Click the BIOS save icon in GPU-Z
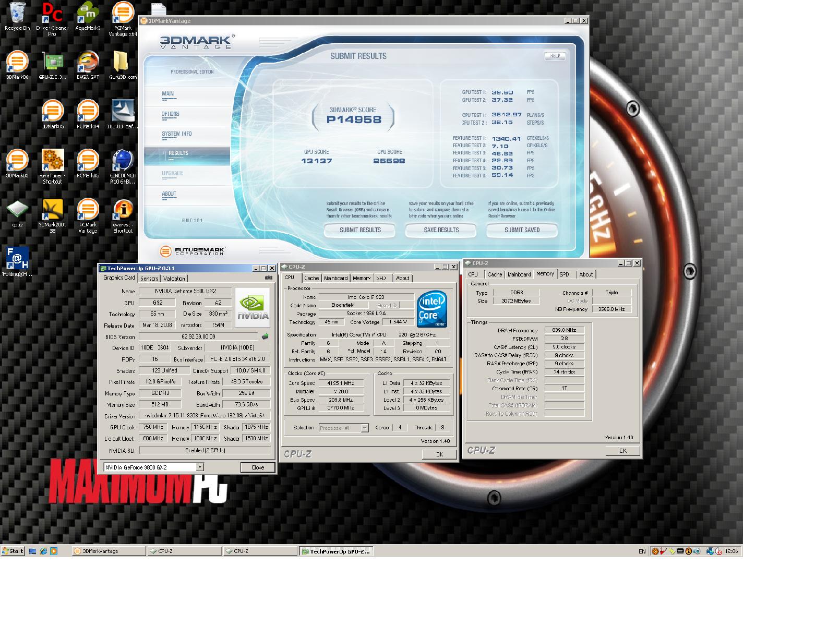 tap(265, 336)
